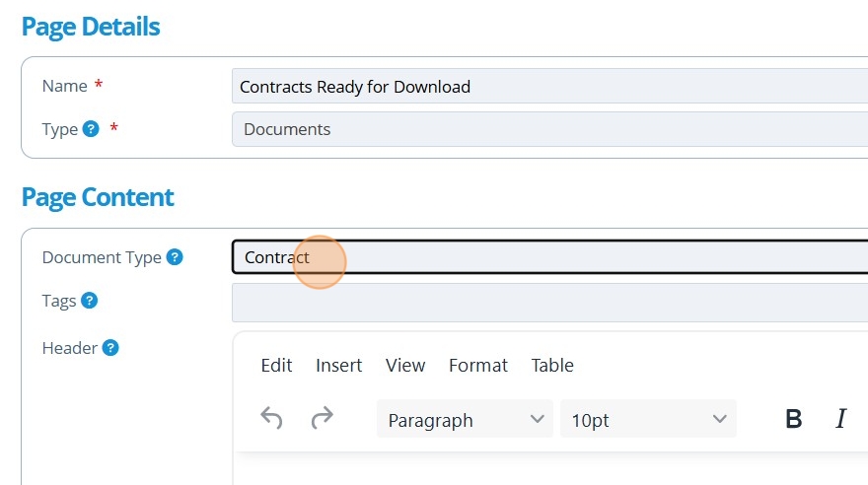Toggle italic formatting in editor

coord(840,420)
